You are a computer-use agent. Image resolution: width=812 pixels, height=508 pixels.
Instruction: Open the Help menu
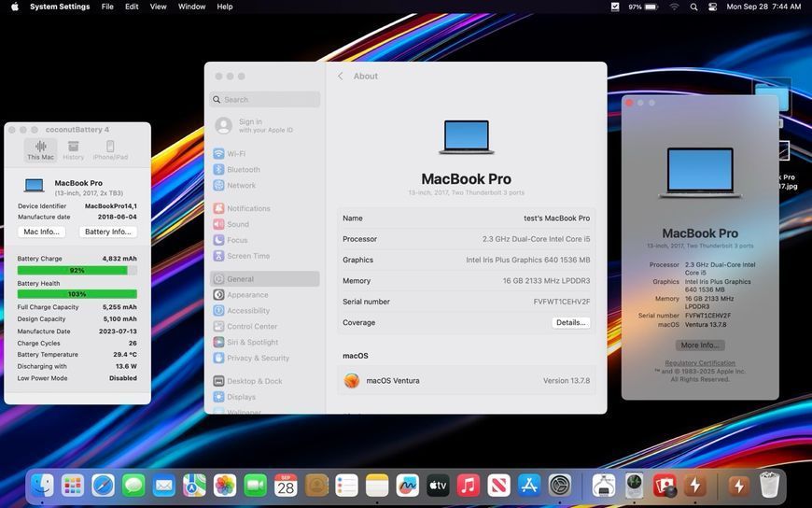point(224,7)
